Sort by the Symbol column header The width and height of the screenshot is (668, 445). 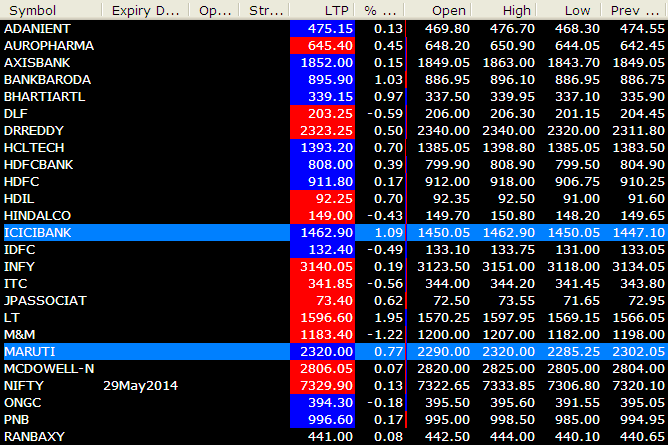(51, 10)
